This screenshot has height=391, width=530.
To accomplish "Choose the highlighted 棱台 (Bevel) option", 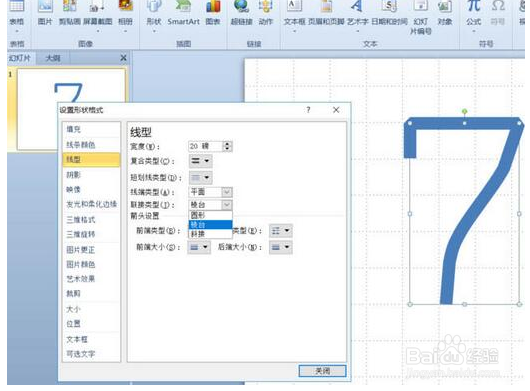I will (210, 224).
